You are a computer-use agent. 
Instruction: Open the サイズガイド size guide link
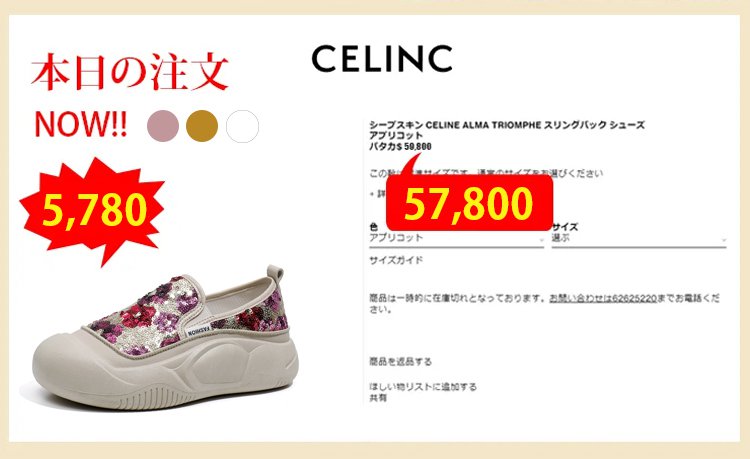pyautogui.click(x=396, y=261)
